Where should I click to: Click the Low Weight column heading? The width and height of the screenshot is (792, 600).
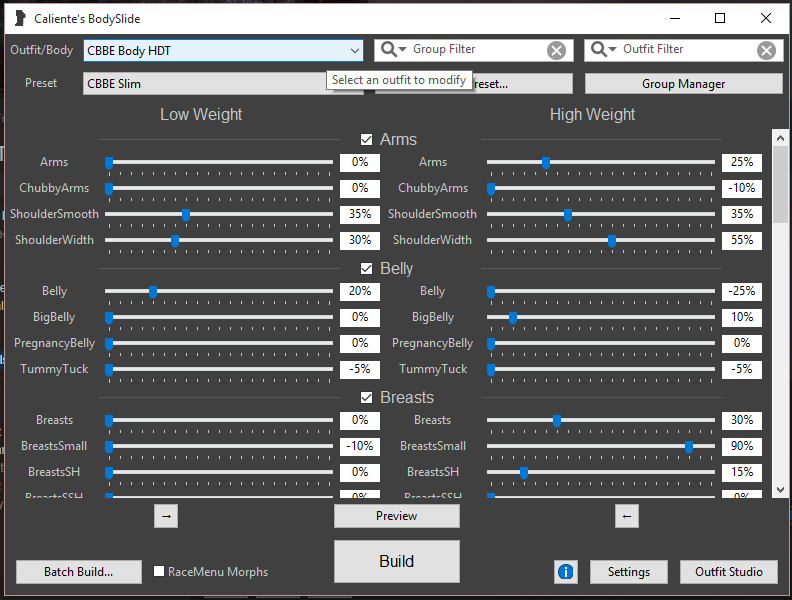click(201, 115)
